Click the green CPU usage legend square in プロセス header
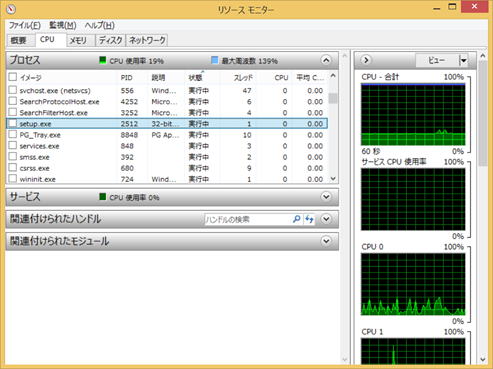Viewport: 493px width, 369px height. pyautogui.click(x=103, y=60)
